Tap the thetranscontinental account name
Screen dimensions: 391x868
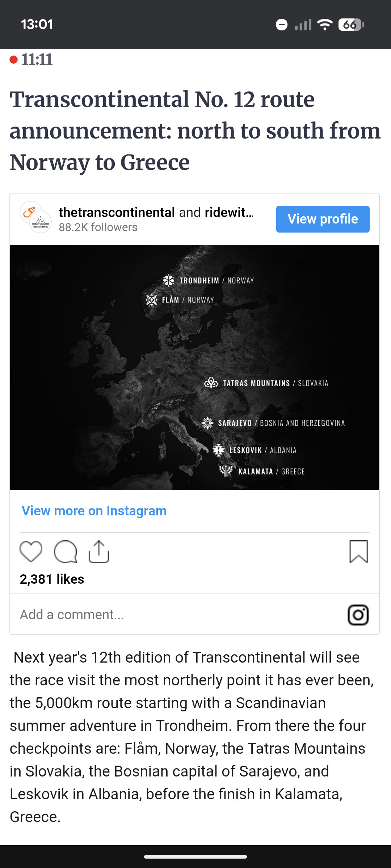click(117, 212)
